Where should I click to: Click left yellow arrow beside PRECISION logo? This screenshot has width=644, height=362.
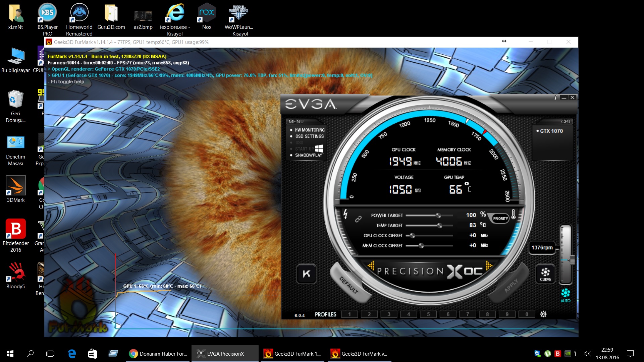(x=371, y=265)
